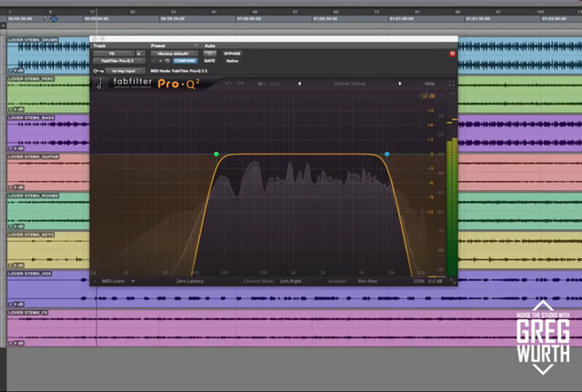Click the playlist icon on LOVER STEMS_PERC track

10,109
